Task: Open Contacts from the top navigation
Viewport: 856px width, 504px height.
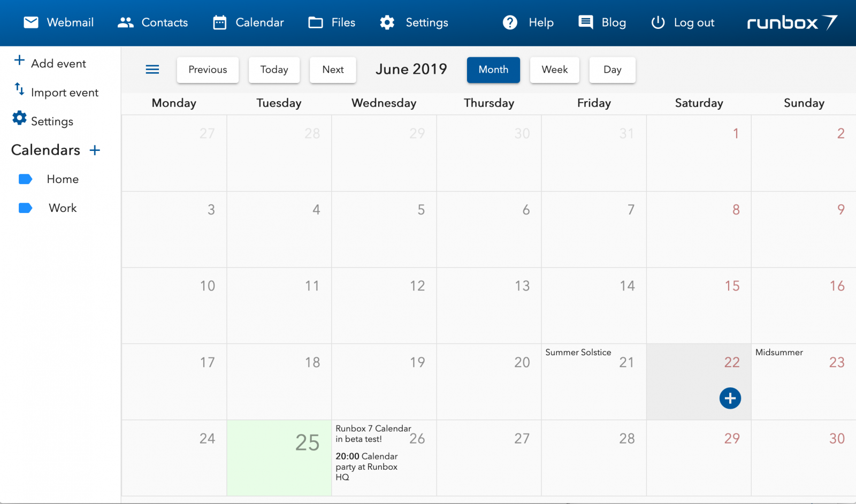Action: (153, 22)
